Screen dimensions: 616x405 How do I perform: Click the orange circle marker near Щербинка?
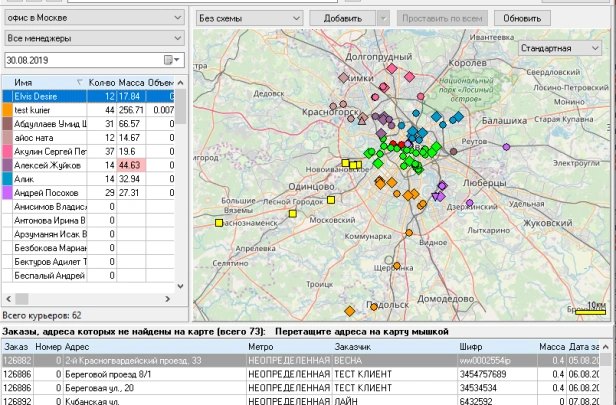point(397,266)
